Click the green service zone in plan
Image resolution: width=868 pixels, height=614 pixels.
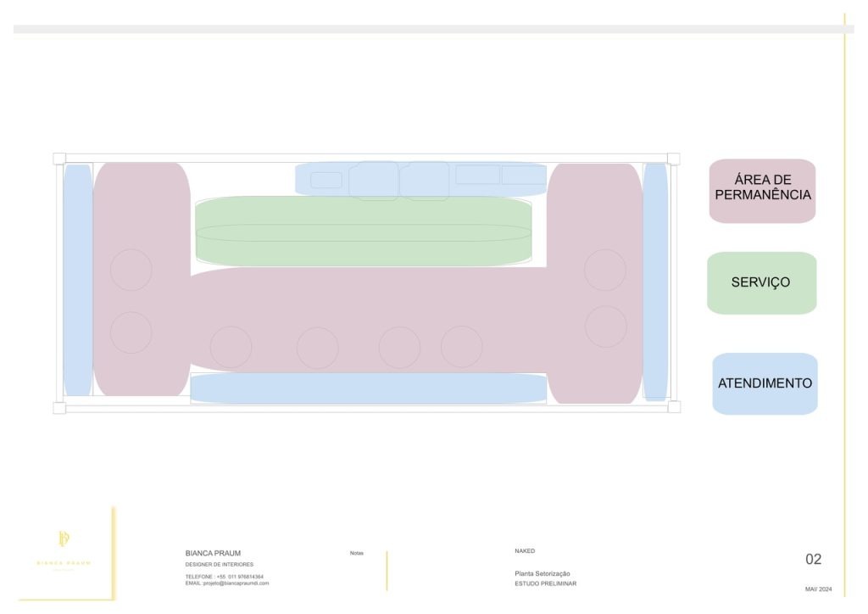363,232
